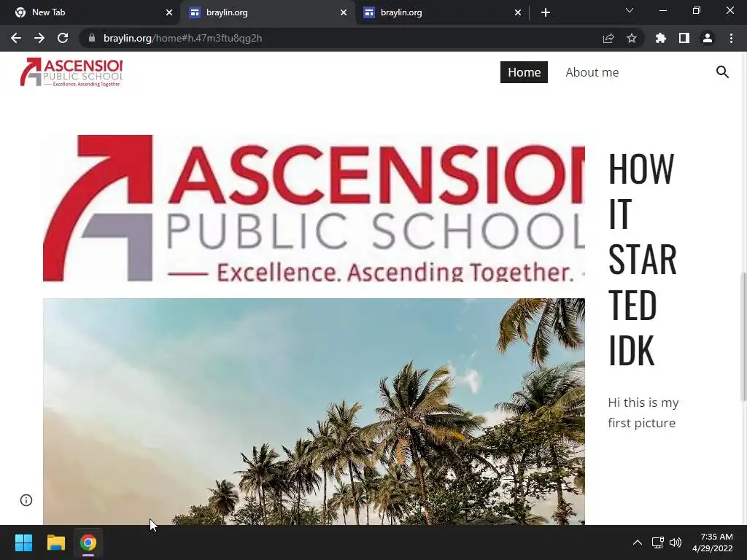The image size is (747, 560).
Task: Click the small Ascension header logo
Action: coord(71,72)
